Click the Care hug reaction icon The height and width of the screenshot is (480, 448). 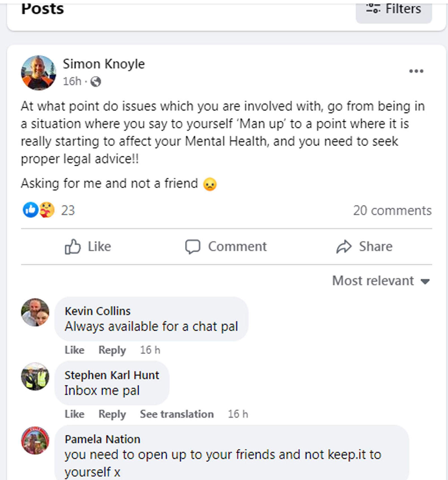(47, 210)
